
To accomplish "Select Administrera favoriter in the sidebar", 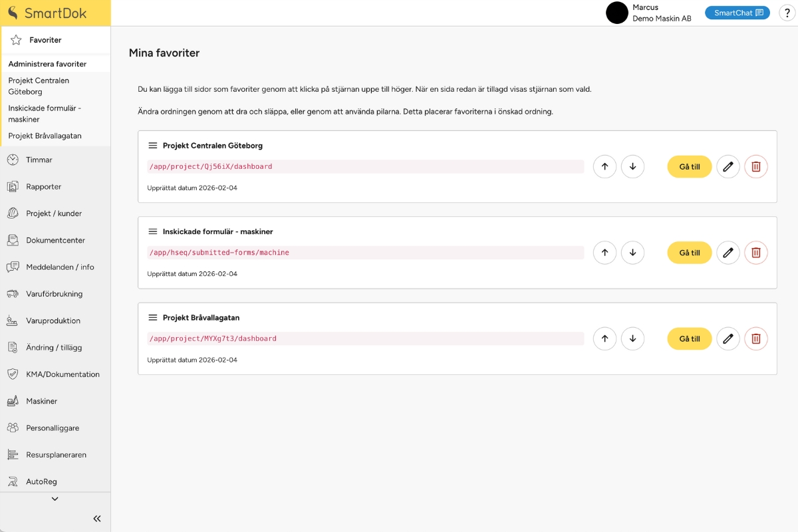I will click(x=47, y=64).
